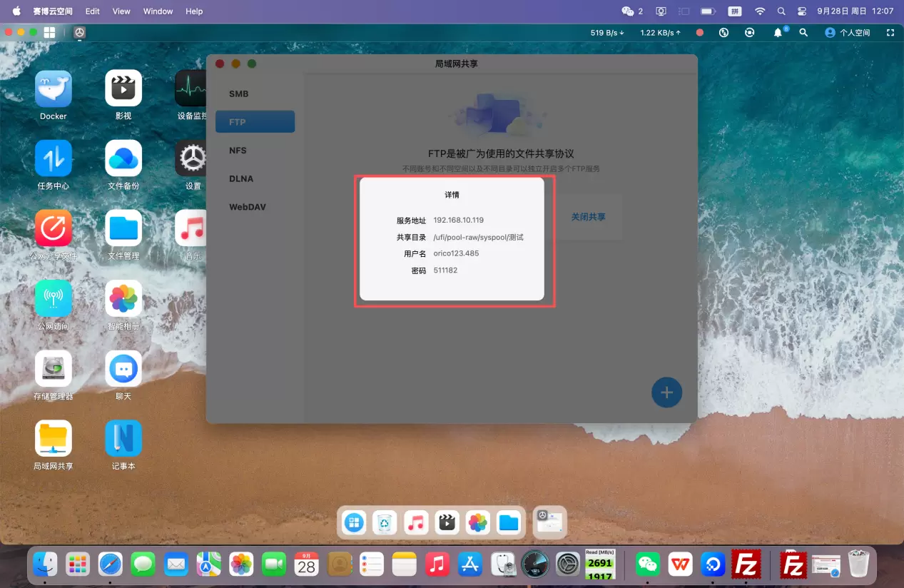904x588 pixels.
Task: Click FileZilla icon in the Dock
Action: (x=746, y=564)
